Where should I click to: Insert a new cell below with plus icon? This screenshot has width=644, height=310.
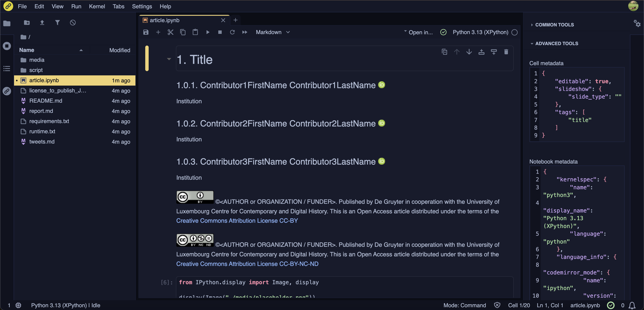158,32
